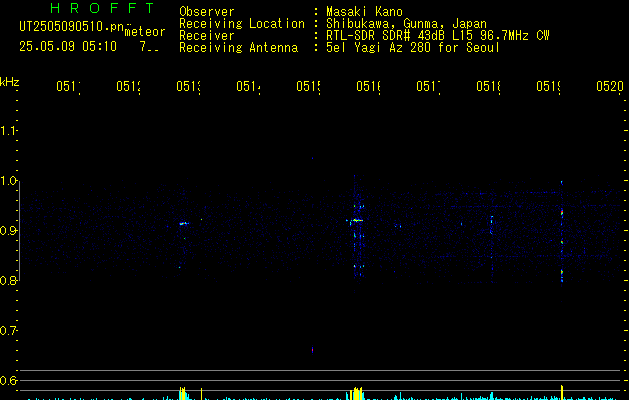
Task: Click the green 'meteor' label
Action: click(x=145, y=32)
